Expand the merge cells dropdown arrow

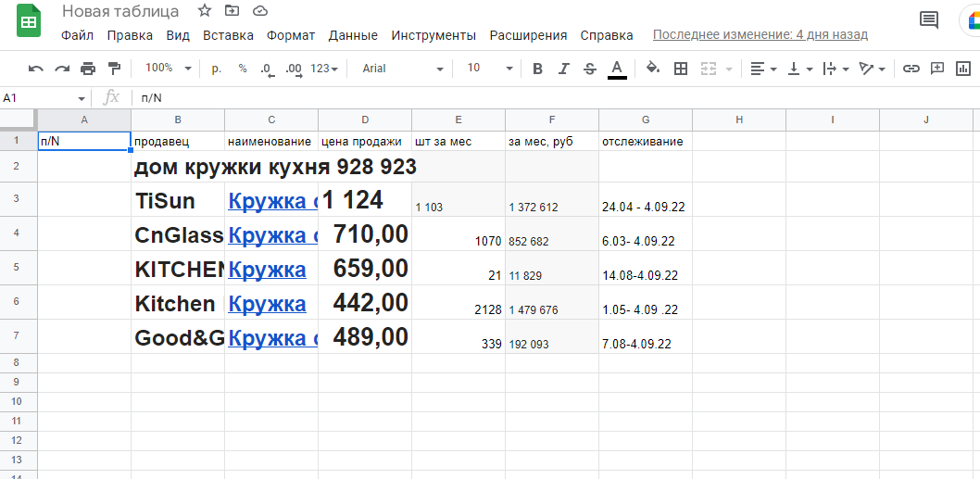pos(728,69)
